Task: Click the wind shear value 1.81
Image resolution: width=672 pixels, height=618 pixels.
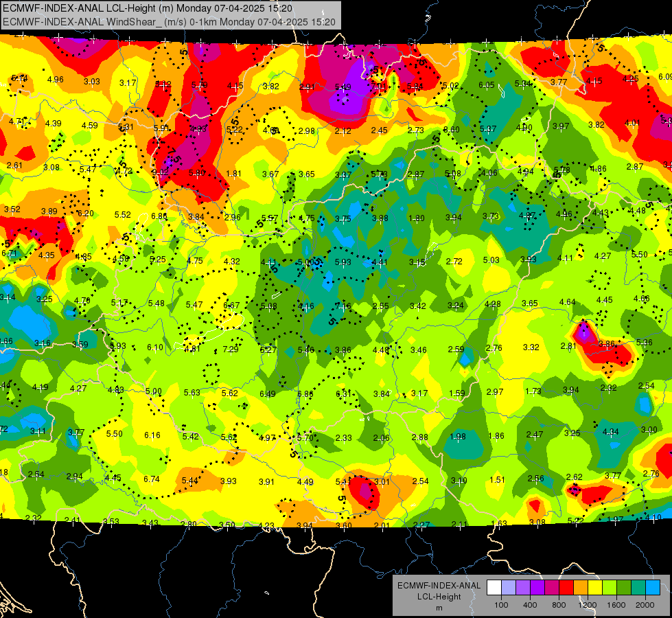Action: [233, 173]
